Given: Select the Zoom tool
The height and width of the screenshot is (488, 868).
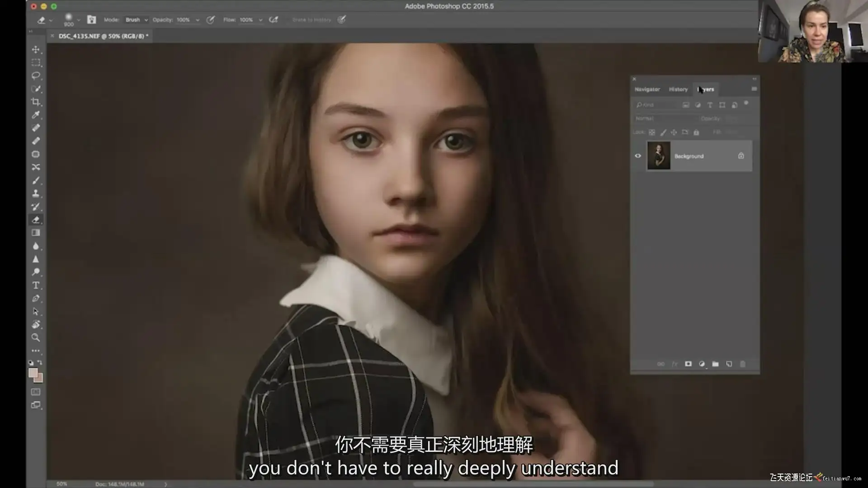Looking at the screenshot, I should coord(36,338).
